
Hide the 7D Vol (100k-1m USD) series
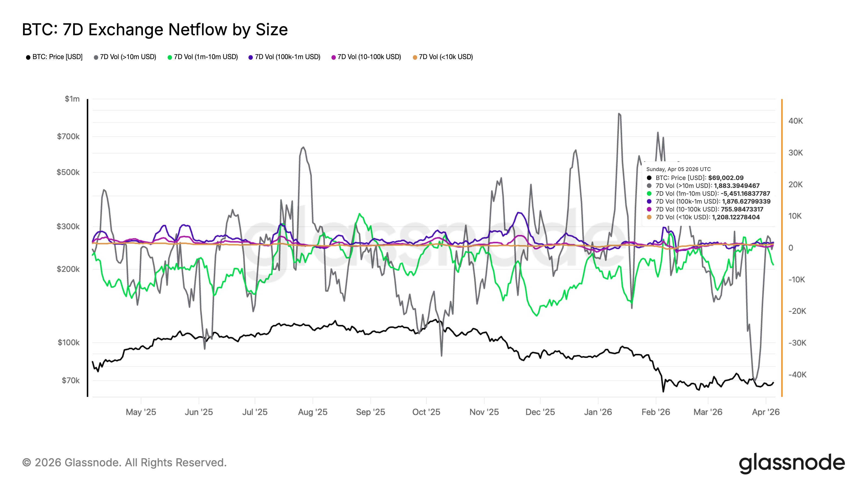click(x=287, y=57)
